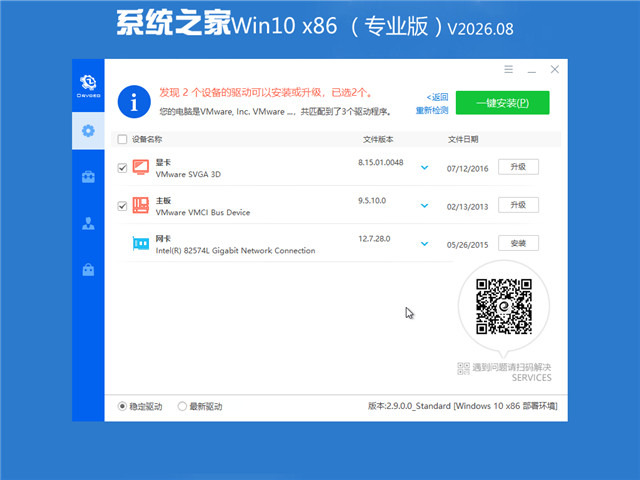Open the shopping bag sidebar icon
Viewport: 640px width, 480px height.
[x=88, y=269]
